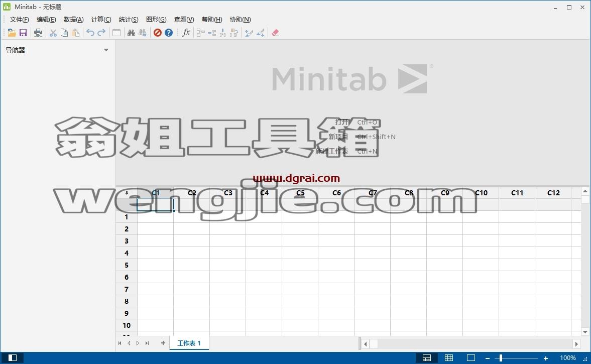Viewport: 591px width, 364px height.
Task: Click cell in column C3, row 4
Action: tap(227, 253)
